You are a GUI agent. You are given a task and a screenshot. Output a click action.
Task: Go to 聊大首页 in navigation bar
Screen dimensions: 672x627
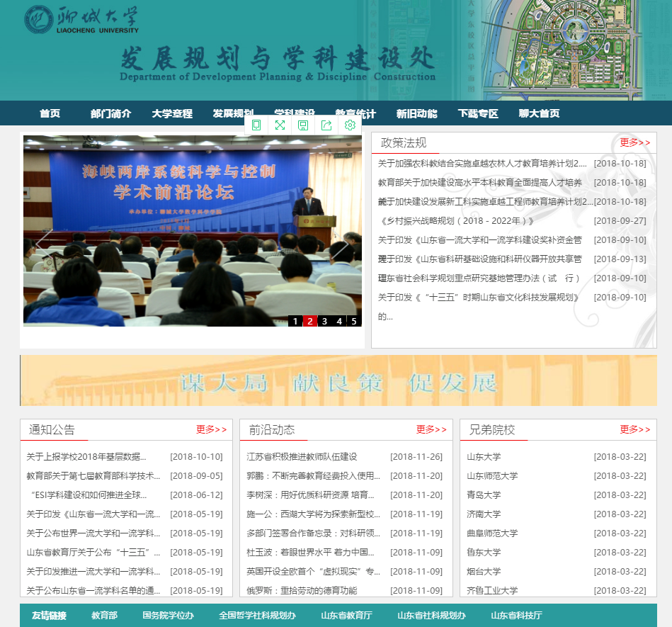point(539,113)
